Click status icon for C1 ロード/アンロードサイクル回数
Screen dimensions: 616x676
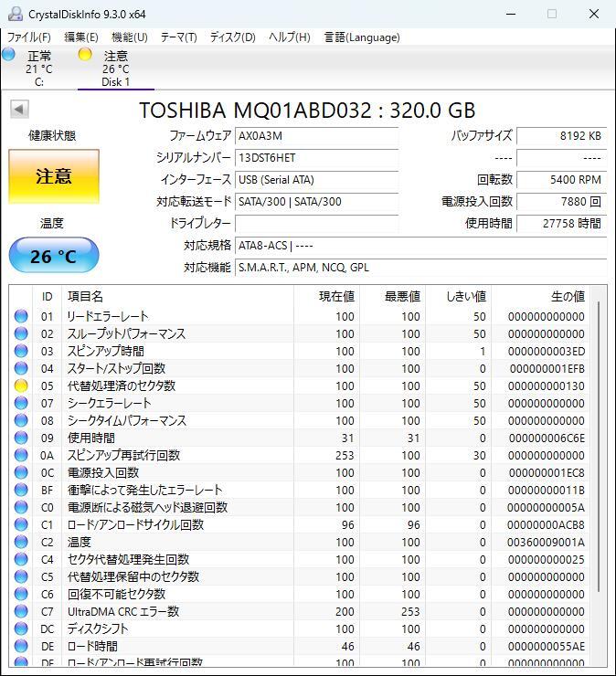pos(21,524)
